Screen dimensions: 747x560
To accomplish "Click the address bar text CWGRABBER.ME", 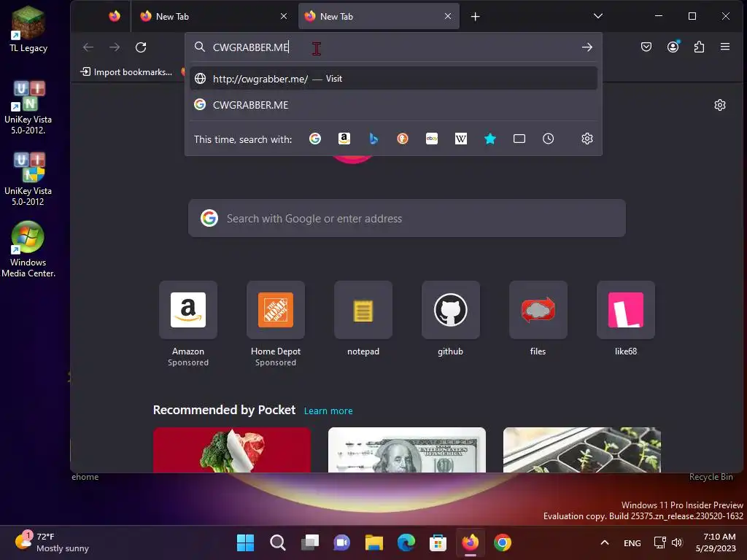I will click(x=251, y=47).
